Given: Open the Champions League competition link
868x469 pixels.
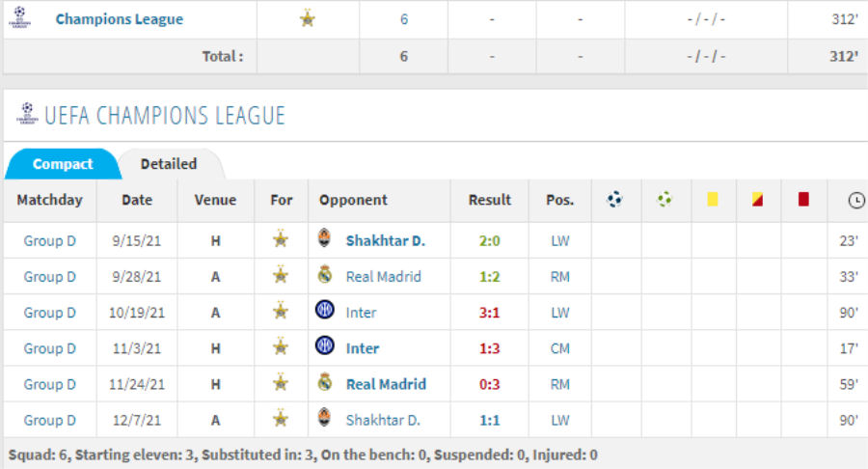Looking at the screenshot, I should (119, 19).
